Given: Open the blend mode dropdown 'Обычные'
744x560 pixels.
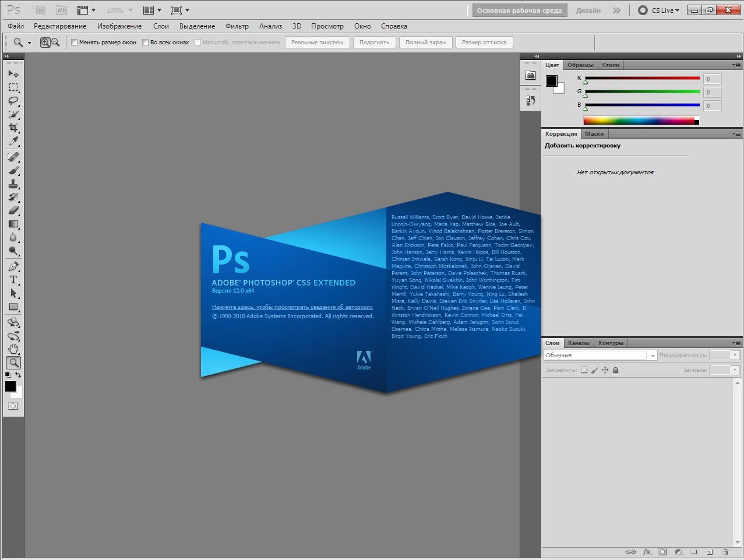Looking at the screenshot, I should tap(600, 355).
